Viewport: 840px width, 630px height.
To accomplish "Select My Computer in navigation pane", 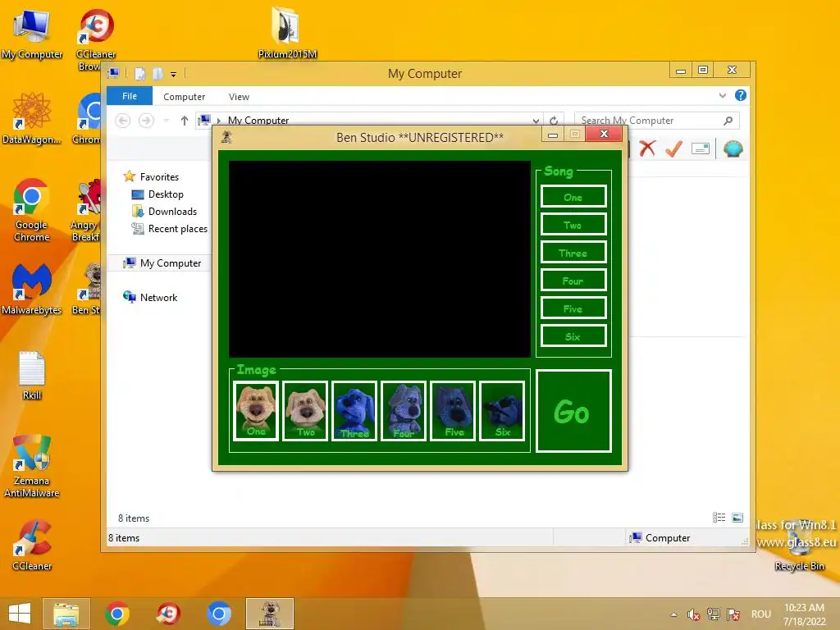I will click(x=171, y=263).
